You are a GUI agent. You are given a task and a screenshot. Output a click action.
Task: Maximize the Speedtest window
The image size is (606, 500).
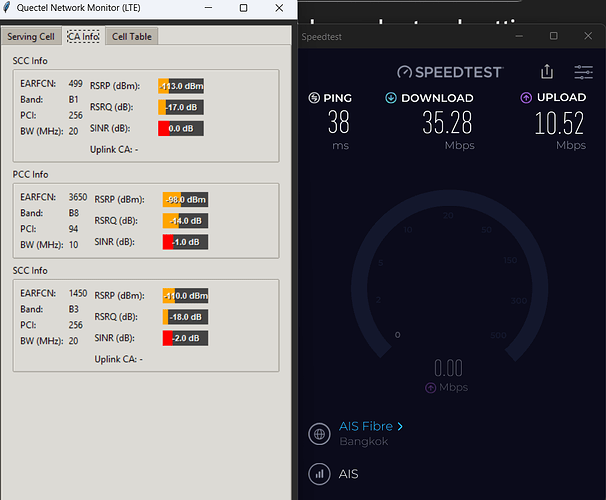(x=554, y=36)
